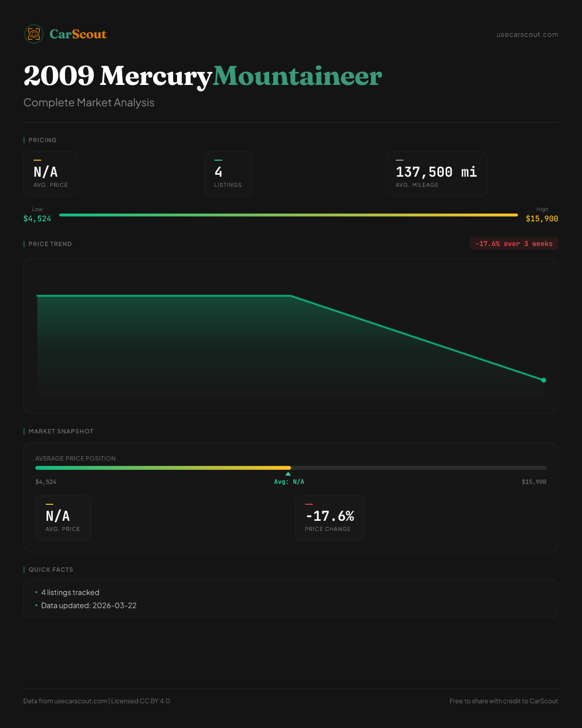
Task: Click the CarScout brand name text
Action: point(78,34)
